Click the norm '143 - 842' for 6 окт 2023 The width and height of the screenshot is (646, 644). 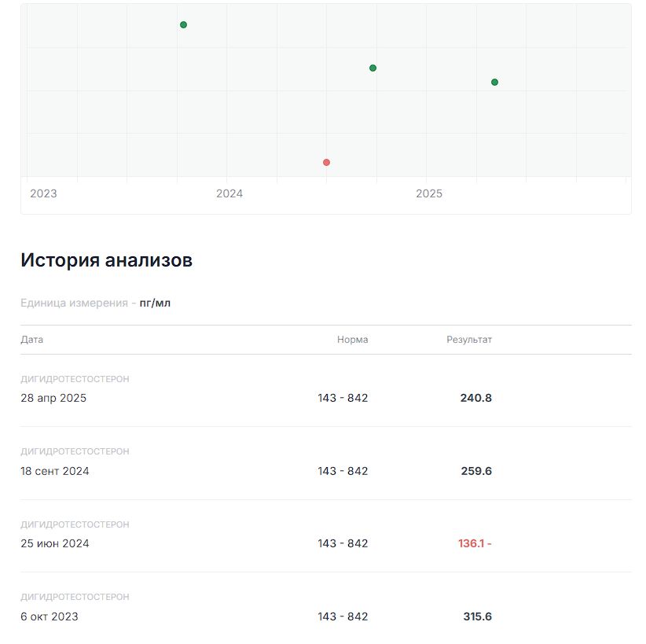343,616
